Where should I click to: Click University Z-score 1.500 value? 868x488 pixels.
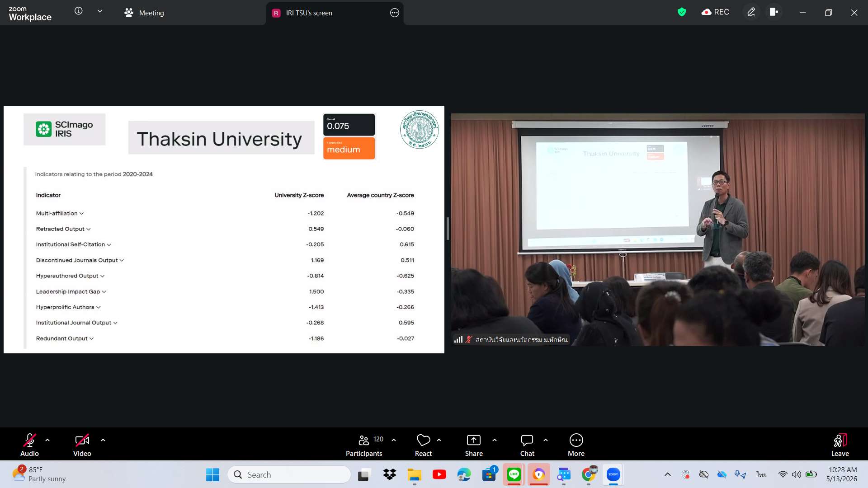[x=316, y=291]
